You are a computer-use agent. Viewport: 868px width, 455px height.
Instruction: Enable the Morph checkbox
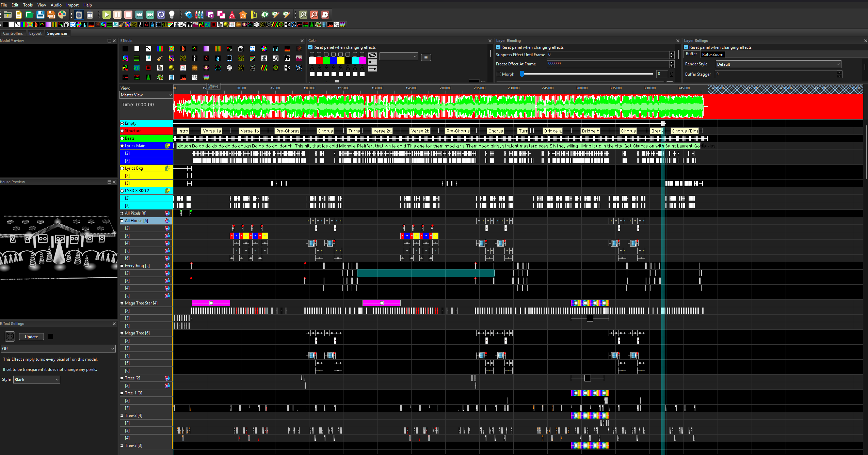(499, 74)
